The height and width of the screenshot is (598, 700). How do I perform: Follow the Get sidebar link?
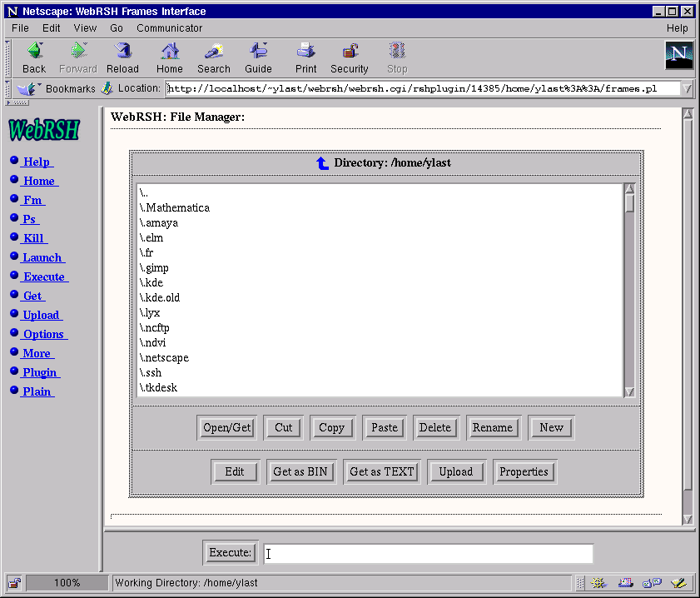point(33,297)
